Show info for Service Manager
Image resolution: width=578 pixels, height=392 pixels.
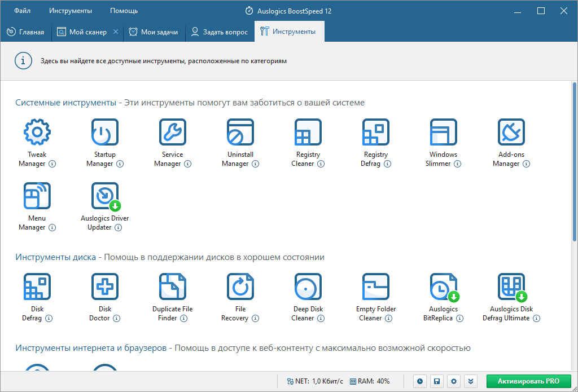(x=187, y=164)
